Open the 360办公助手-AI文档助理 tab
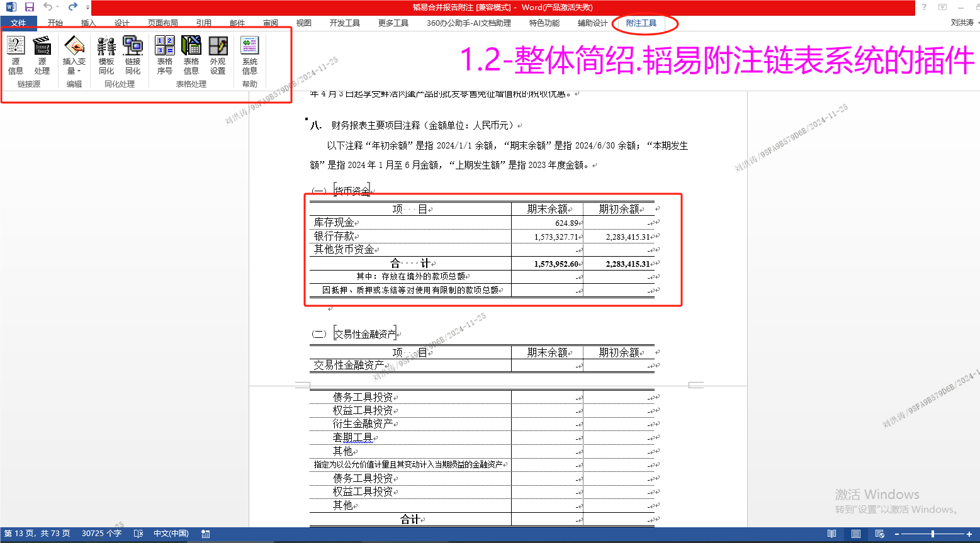 point(469,23)
